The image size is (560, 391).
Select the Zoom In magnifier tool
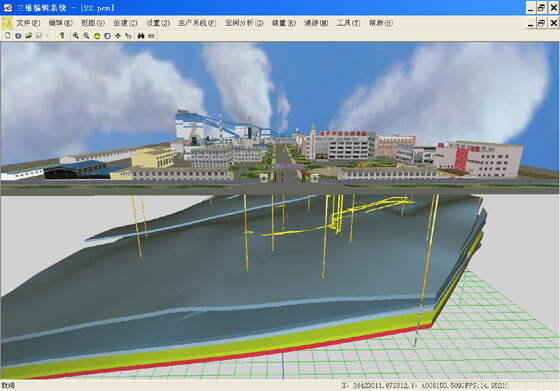click(x=76, y=36)
